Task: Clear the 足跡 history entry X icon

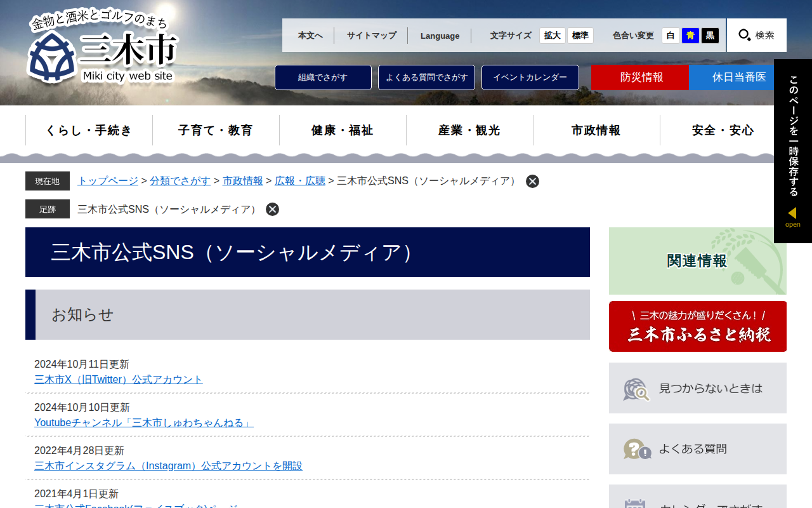Action: pos(272,209)
